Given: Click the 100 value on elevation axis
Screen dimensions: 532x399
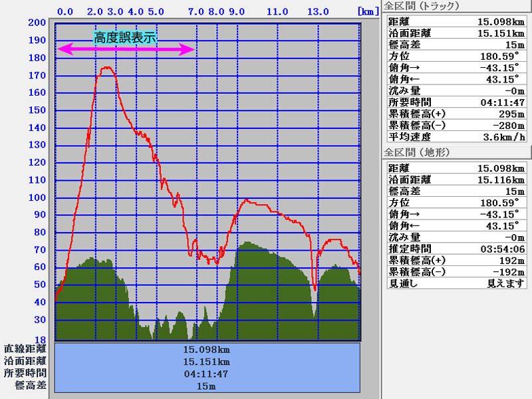Looking at the screenshot, I should click(x=37, y=198).
